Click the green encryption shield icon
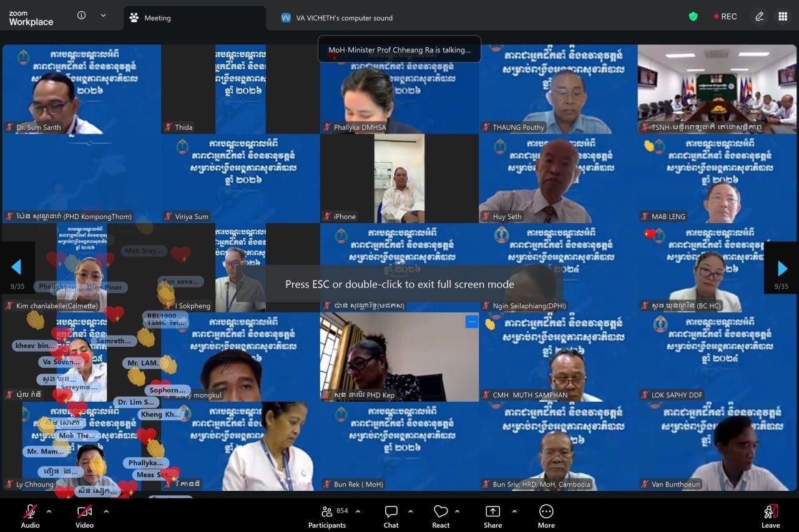The image size is (799, 532). click(693, 17)
